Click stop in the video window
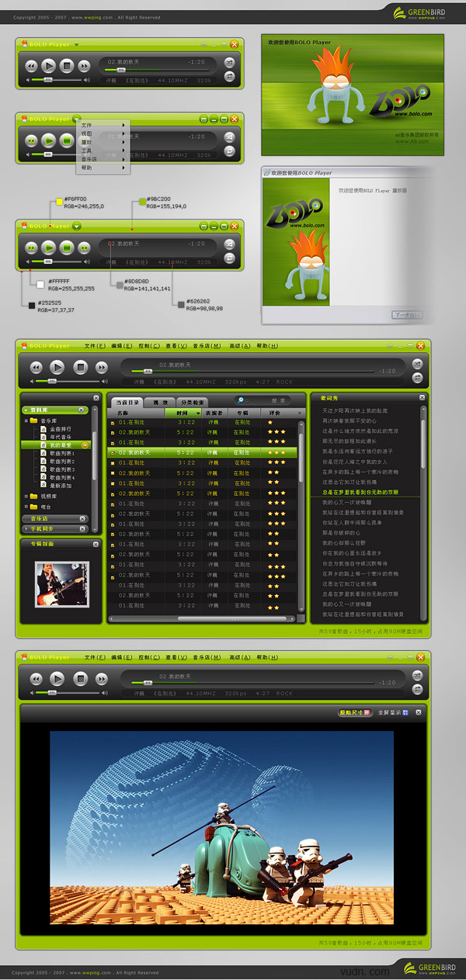Image resolution: width=466 pixels, height=980 pixels. pos(80,679)
